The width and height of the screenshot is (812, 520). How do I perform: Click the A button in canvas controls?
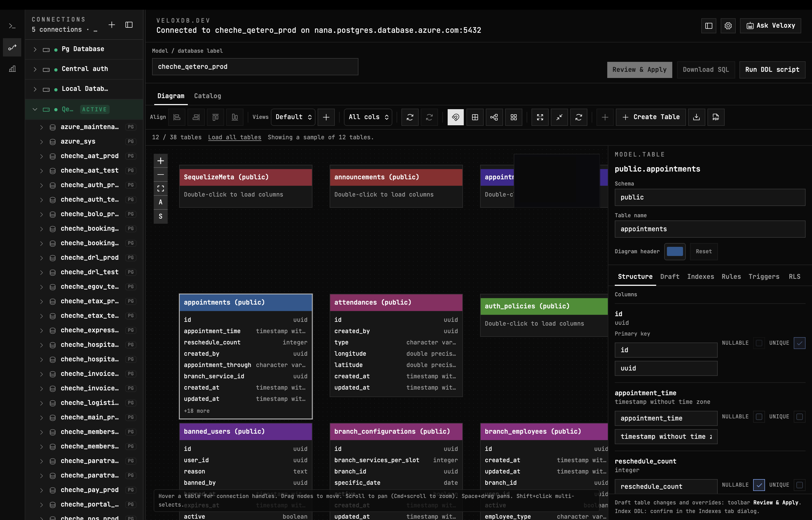click(161, 202)
